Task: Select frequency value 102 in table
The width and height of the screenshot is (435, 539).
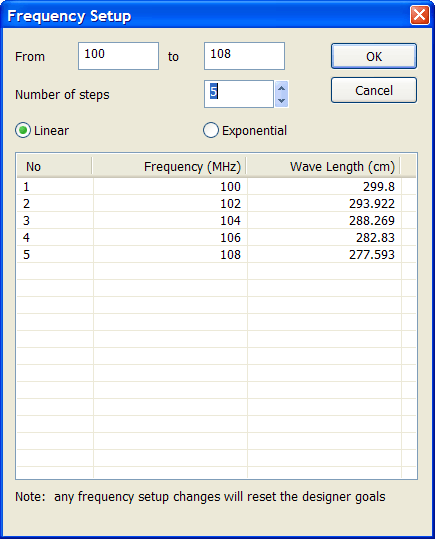Action: point(230,204)
